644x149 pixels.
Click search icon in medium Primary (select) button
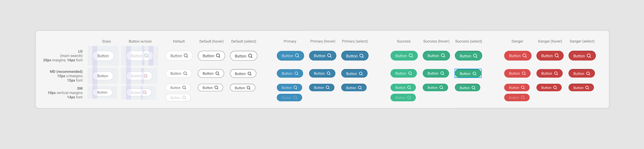point(361,74)
